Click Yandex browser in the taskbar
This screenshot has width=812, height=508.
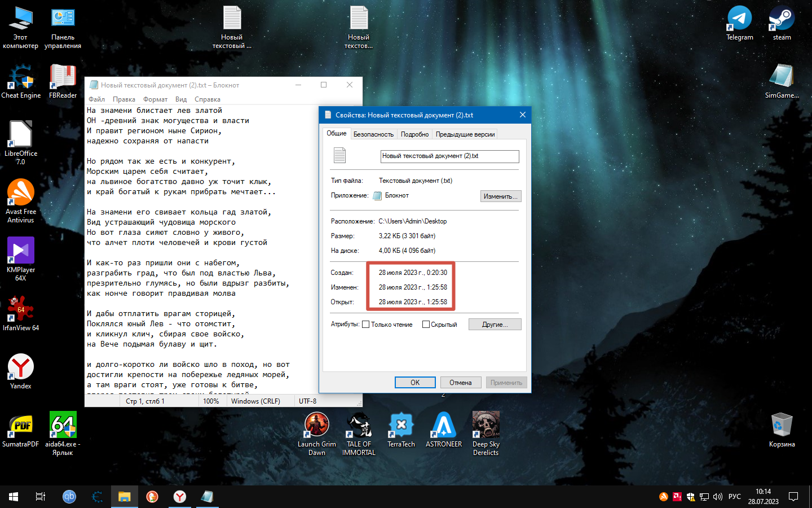[x=179, y=497]
